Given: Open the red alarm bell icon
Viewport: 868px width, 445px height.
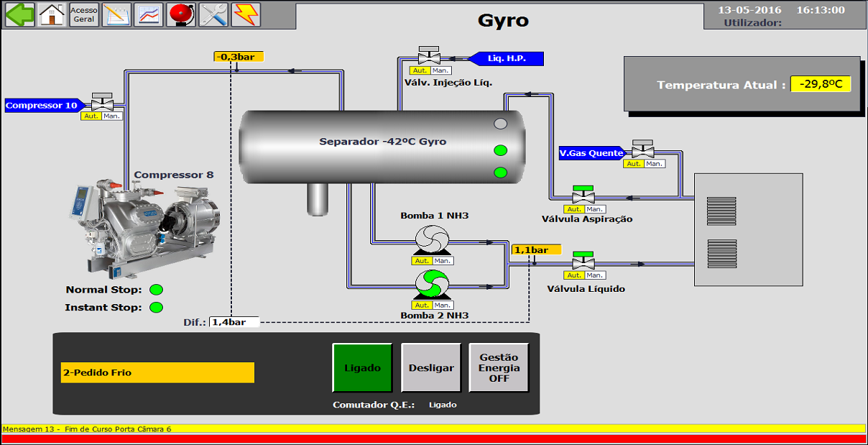Looking at the screenshot, I should tap(181, 14).
